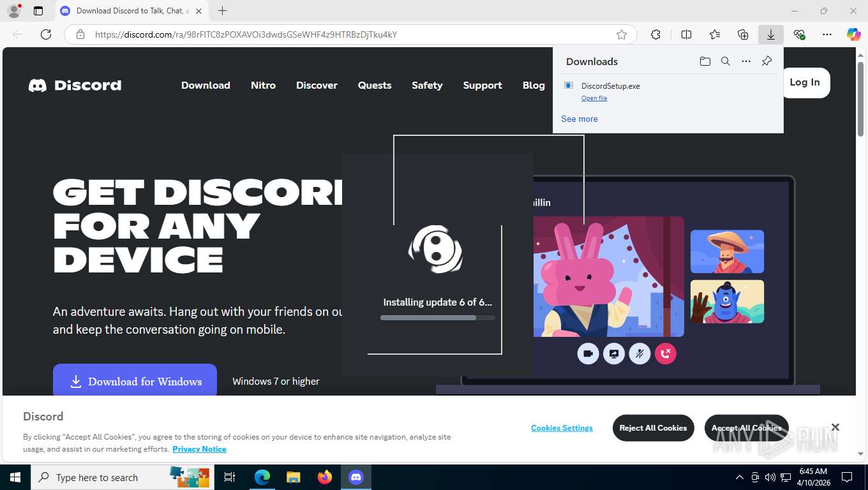Open the Quests nav item
Image resolution: width=868 pixels, height=490 pixels.
pyautogui.click(x=375, y=85)
